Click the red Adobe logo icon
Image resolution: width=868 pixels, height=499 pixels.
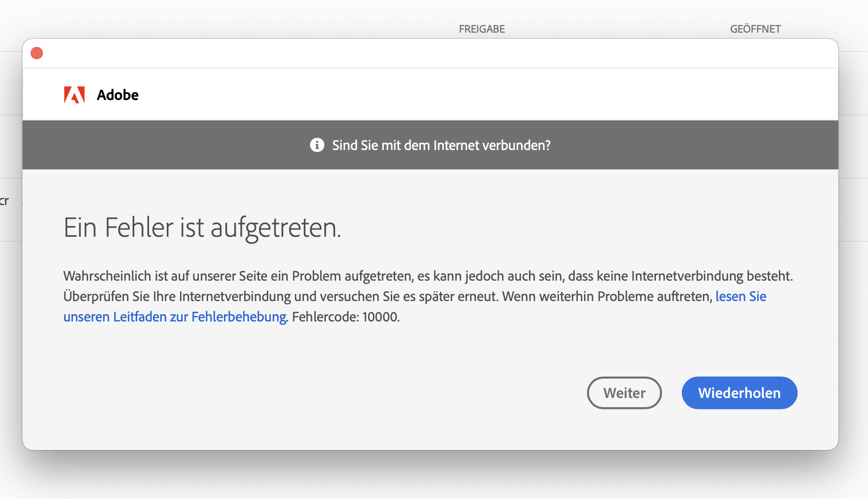pyautogui.click(x=74, y=95)
